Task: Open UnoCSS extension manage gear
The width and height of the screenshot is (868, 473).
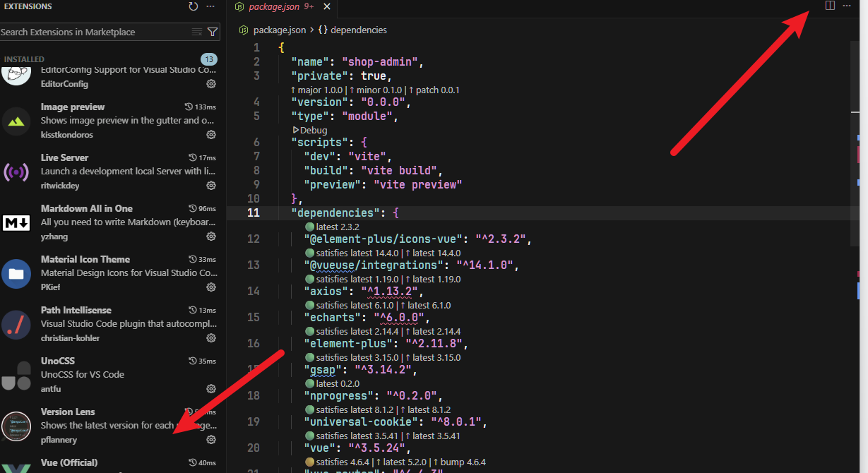Action: (210, 389)
